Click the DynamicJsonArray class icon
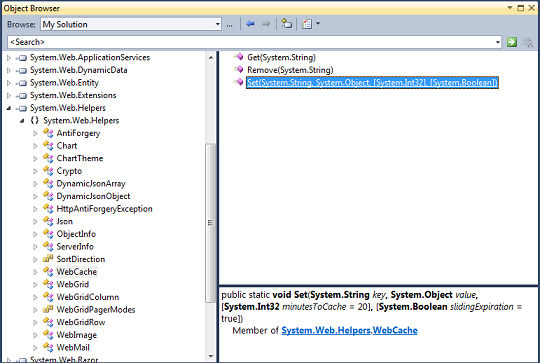 tap(48, 183)
